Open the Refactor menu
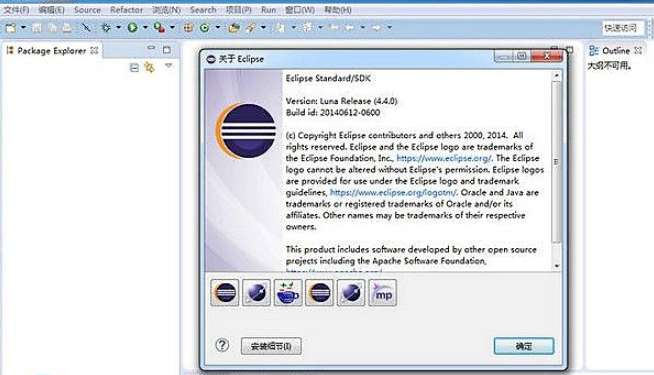Viewport: 654px width, 375px height. tap(126, 10)
